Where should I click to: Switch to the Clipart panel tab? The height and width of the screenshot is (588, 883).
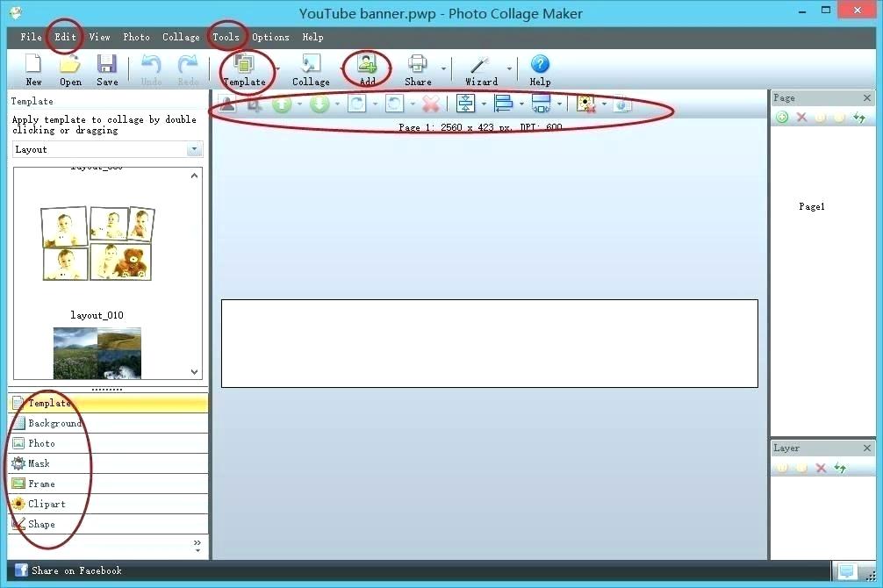click(108, 504)
